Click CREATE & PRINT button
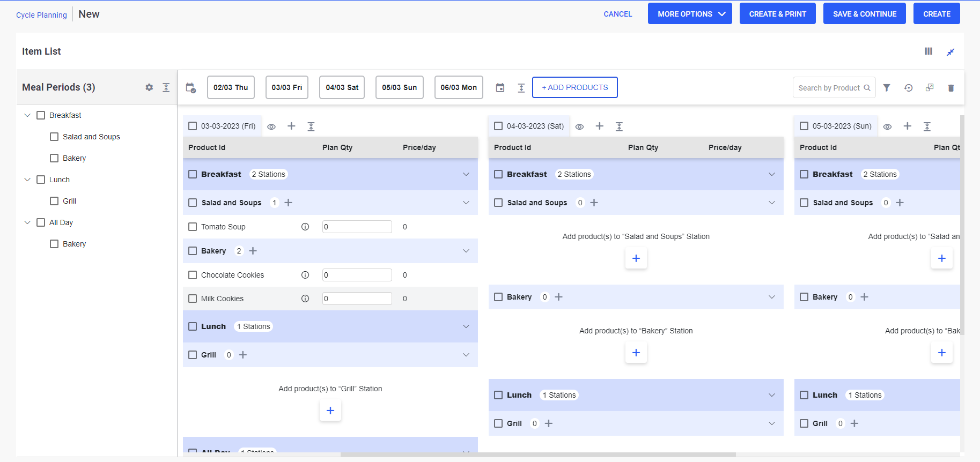980x462 pixels. pos(778,14)
